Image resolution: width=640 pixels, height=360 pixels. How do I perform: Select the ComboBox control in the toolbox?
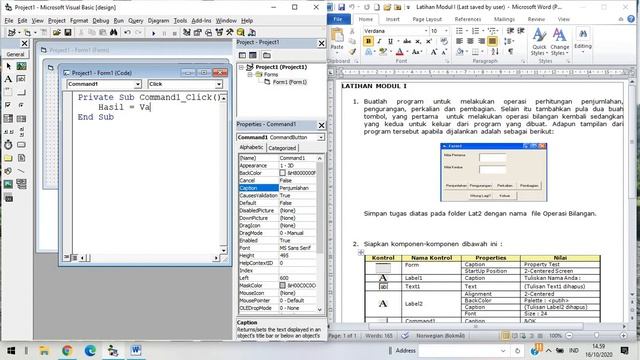[8, 119]
